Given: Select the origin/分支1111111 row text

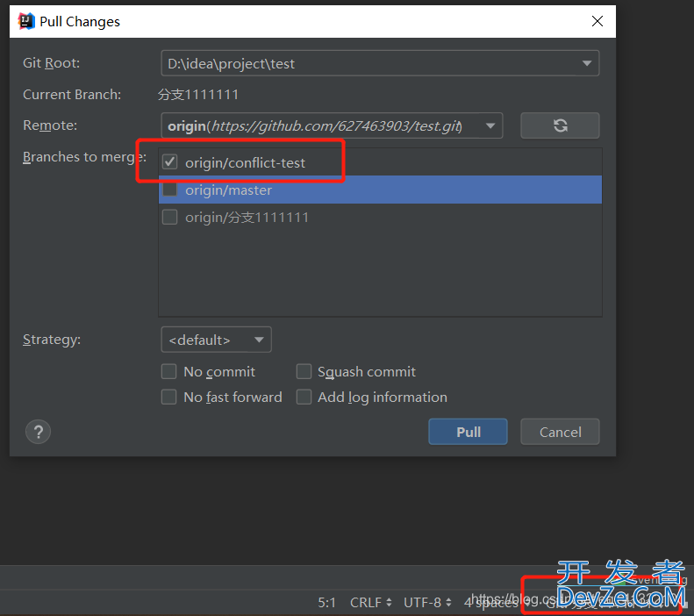Looking at the screenshot, I should 247,218.
